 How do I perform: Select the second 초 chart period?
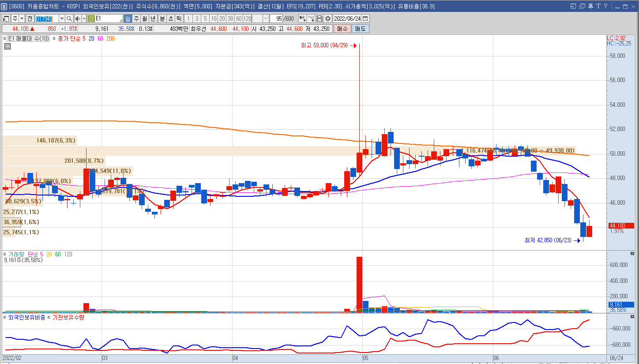coord(170,19)
